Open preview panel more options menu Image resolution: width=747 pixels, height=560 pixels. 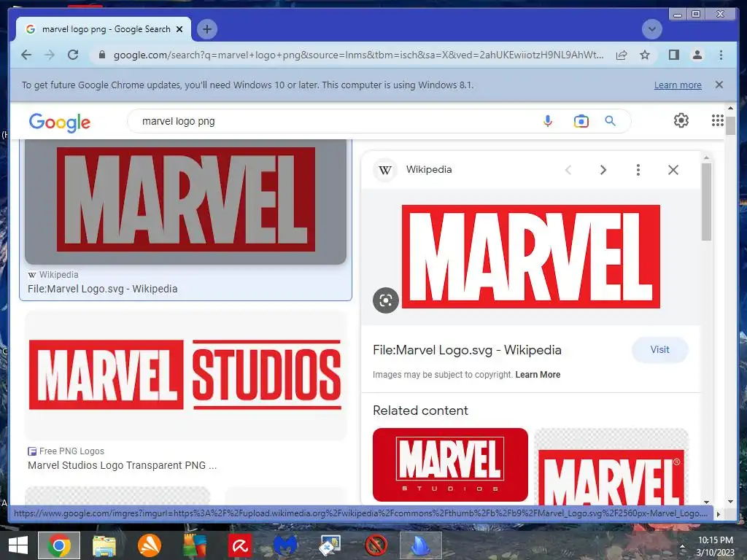tap(638, 170)
